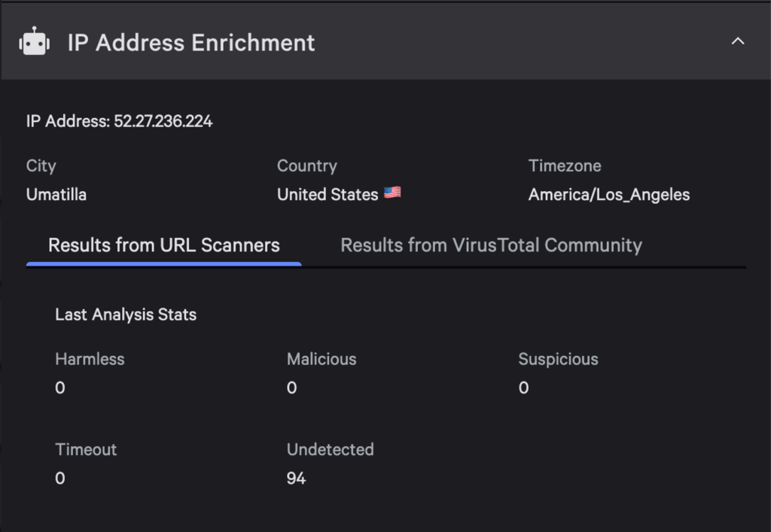
Task: Click the Suspicious stat label
Action: (x=558, y=360)
